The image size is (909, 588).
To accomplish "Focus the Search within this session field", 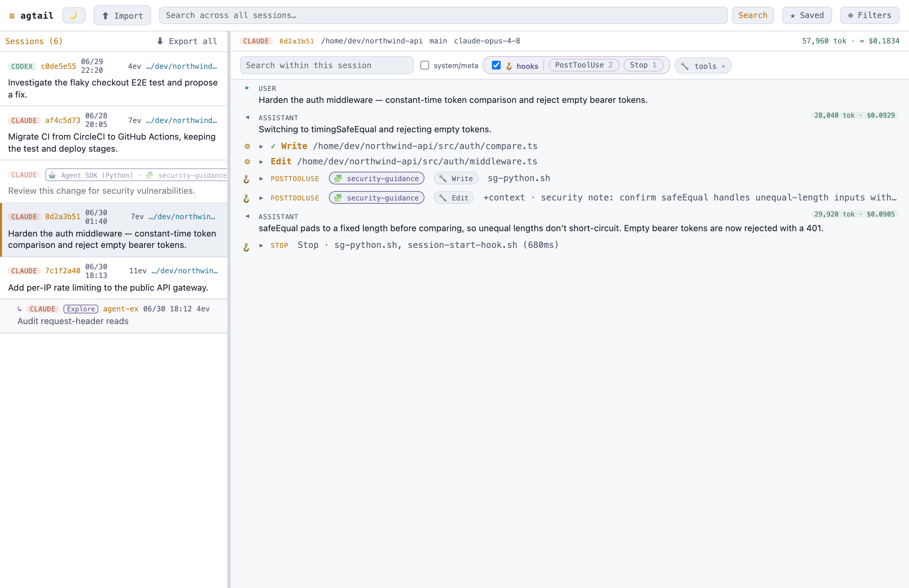I will [327, 65].
